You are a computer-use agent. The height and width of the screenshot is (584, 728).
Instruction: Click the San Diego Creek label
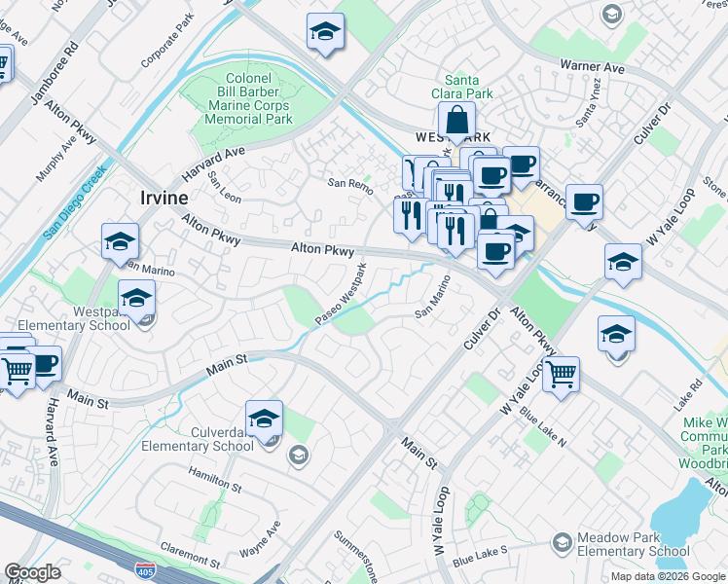[x=76, y=201]
